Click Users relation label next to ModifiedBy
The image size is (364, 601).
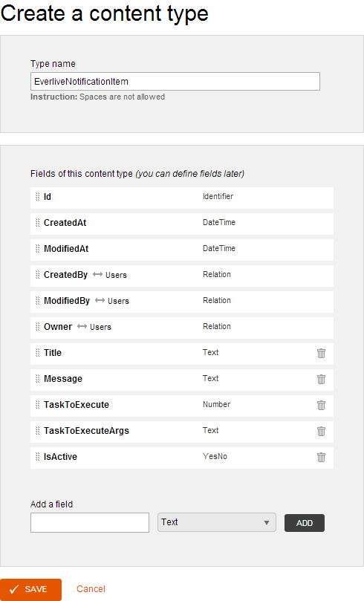(x=118, y=302)
